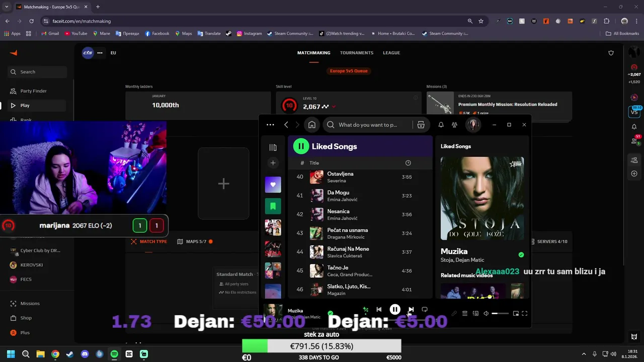This screenshot has height=362, width=644.
Task: Select song Pečat na usnama
Action: click(x=360, y=233)
